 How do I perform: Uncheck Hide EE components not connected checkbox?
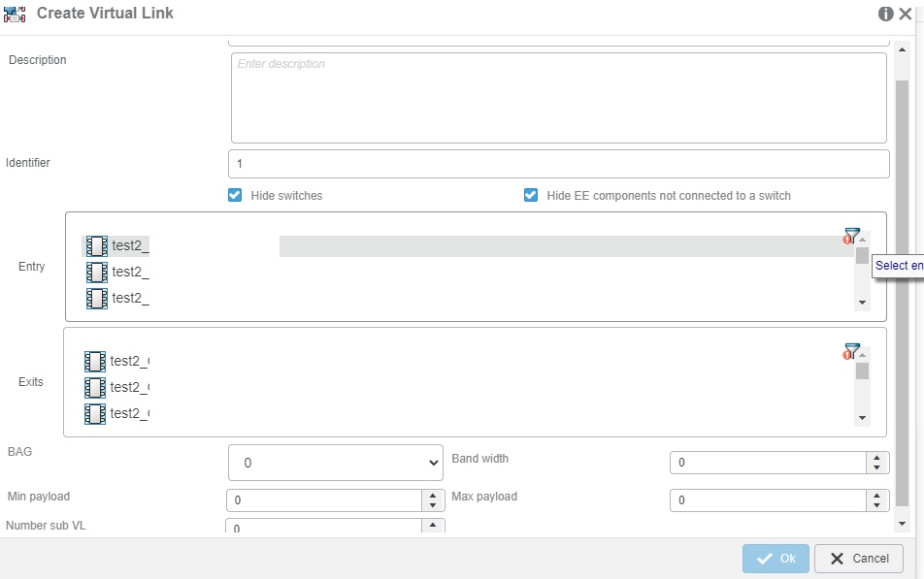coord(531,195)
